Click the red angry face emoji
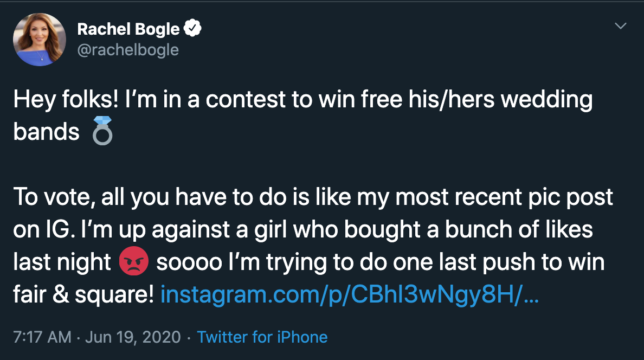This screenshot has height=360, width=644. tap(133, 261)
